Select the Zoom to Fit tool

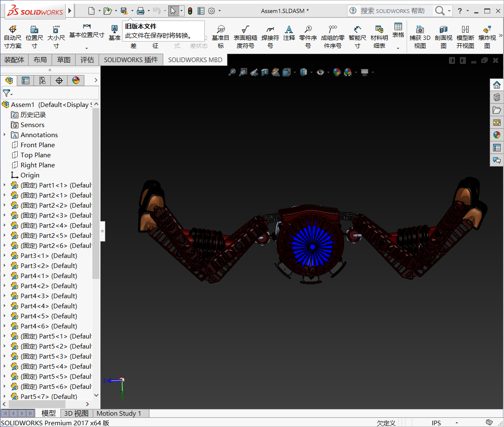[x=232, y=72]
